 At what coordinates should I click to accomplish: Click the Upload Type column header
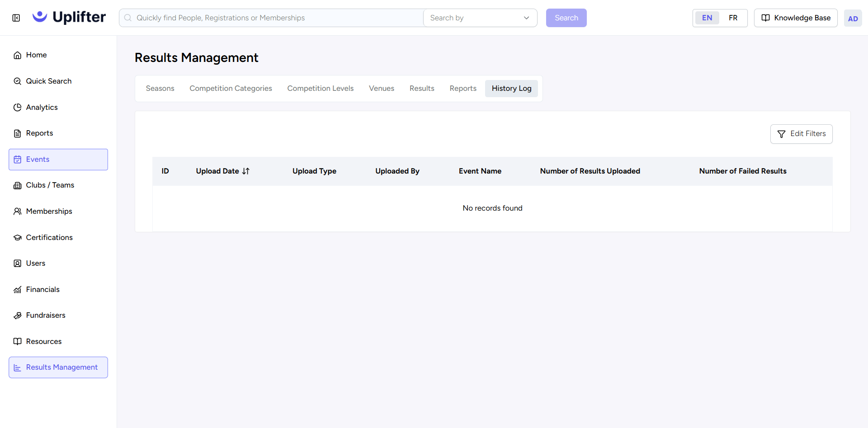coord(314,171)
